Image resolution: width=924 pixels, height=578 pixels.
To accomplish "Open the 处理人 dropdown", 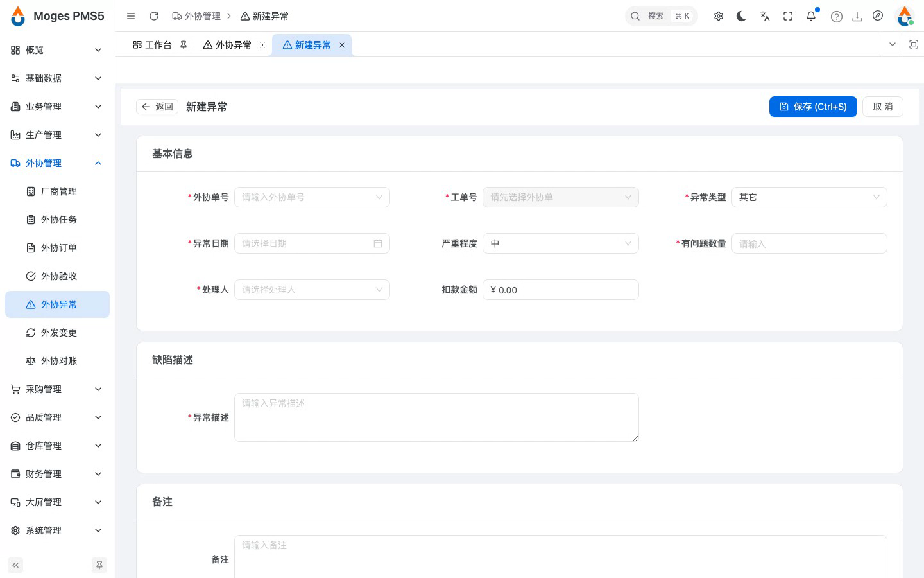I will pyautogui.click(x=312, y=290).
